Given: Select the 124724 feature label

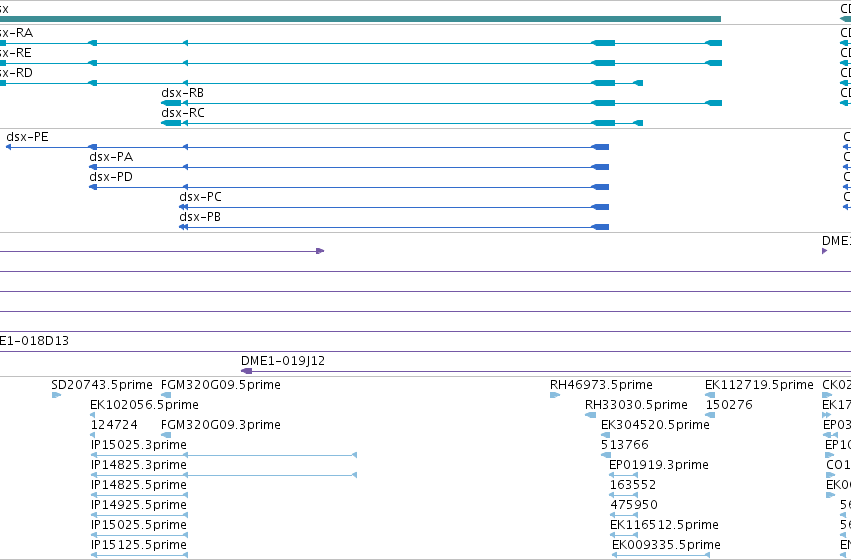Looking at the screenshot, I should pyautogui.click(x=114, y=425).
